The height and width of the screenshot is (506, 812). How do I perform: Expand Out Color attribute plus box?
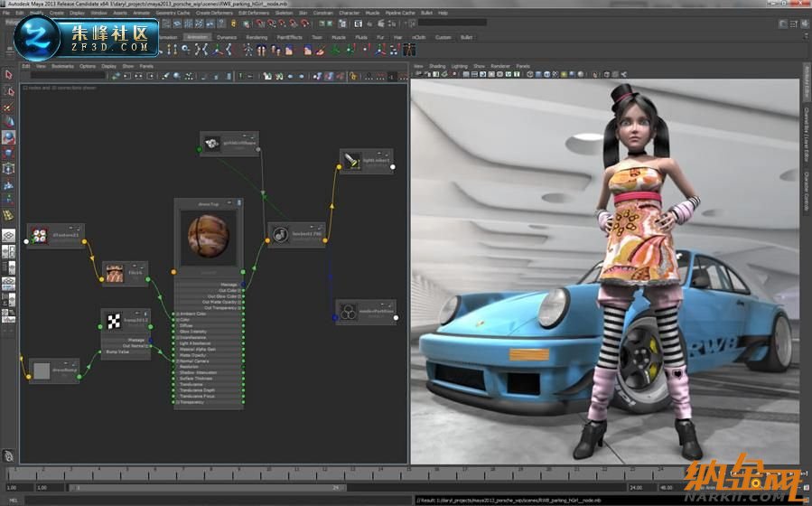[x=239, y=291]
